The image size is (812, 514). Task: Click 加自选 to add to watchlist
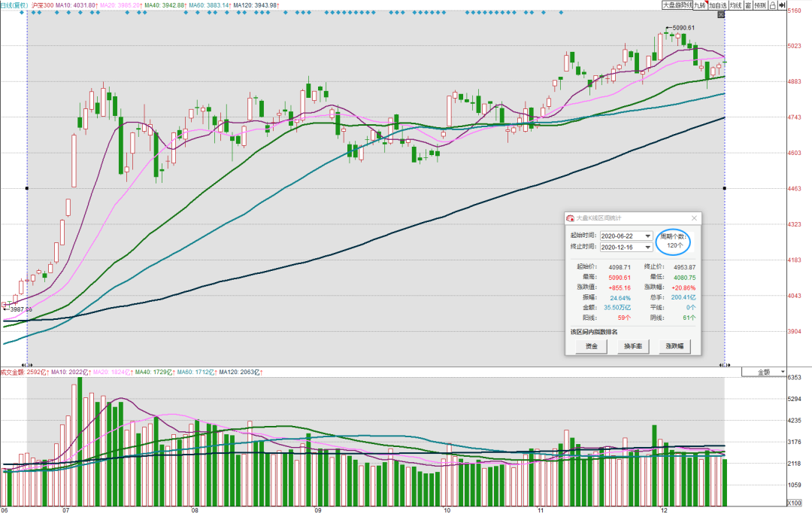(x=718, y=5)
